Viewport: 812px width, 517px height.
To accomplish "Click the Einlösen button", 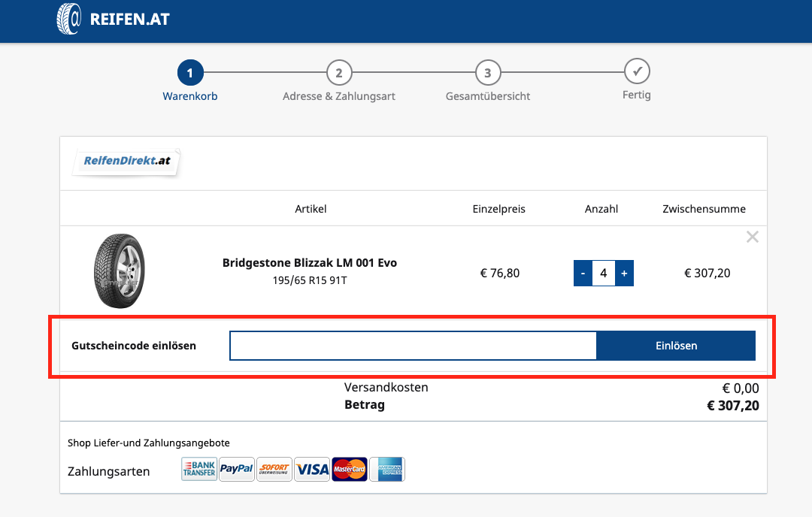I will (x=677, y=346).
